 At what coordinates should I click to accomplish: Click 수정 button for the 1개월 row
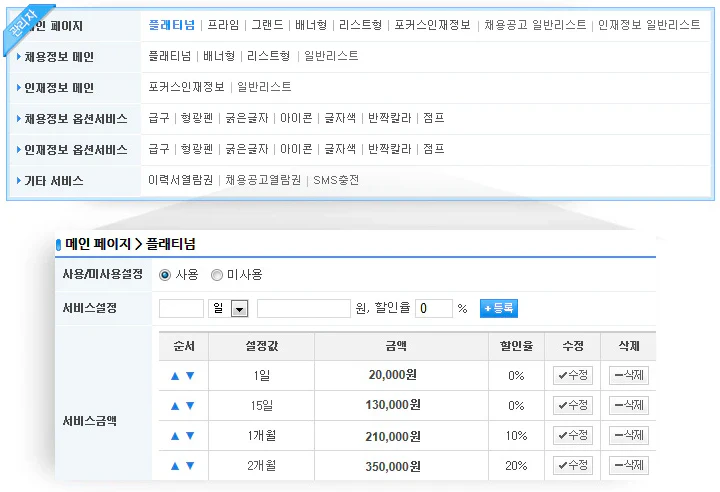point(573,435)
